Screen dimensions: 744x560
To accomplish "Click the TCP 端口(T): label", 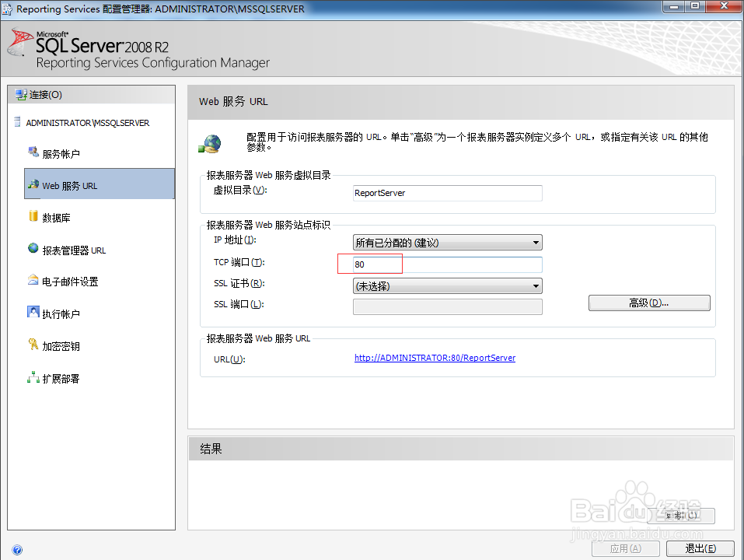I will click(x=239, y=262).
